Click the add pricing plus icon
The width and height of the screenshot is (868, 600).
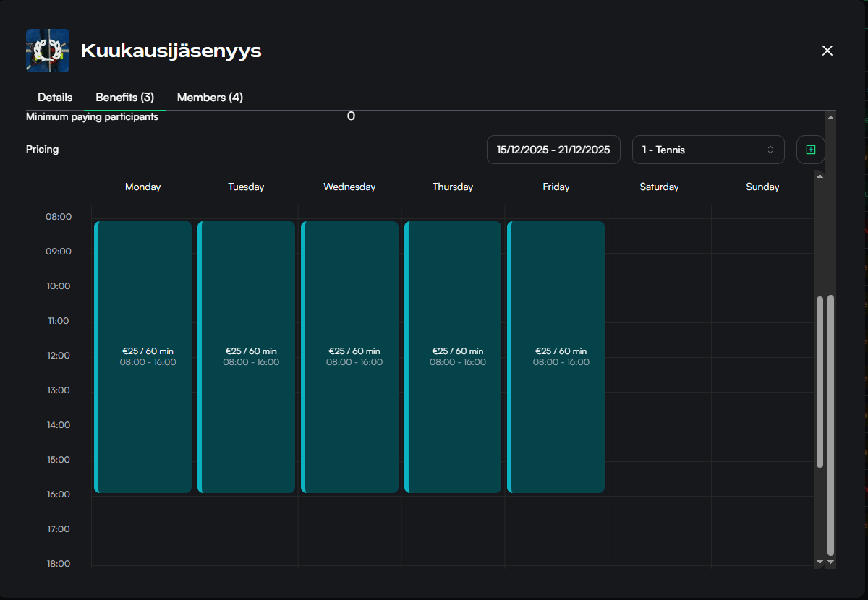coord(810,150)
